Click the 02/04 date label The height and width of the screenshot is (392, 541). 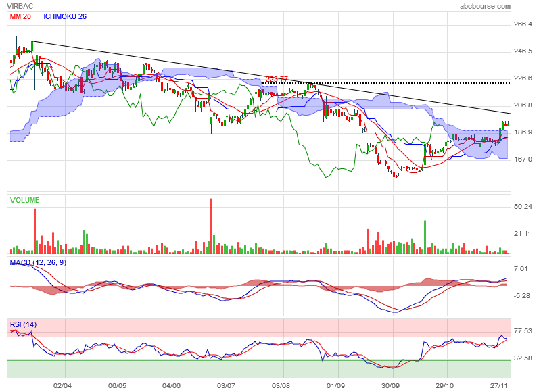(x=62, y=385)
